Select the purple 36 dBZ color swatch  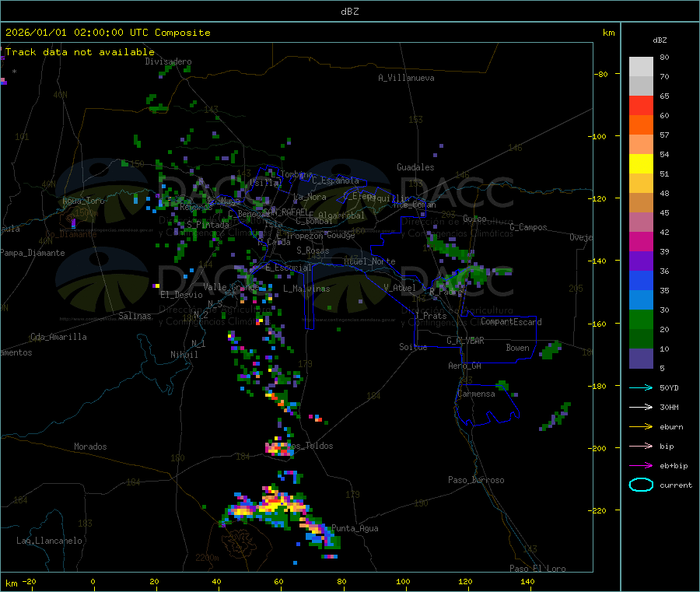click(x=641, y=261)
